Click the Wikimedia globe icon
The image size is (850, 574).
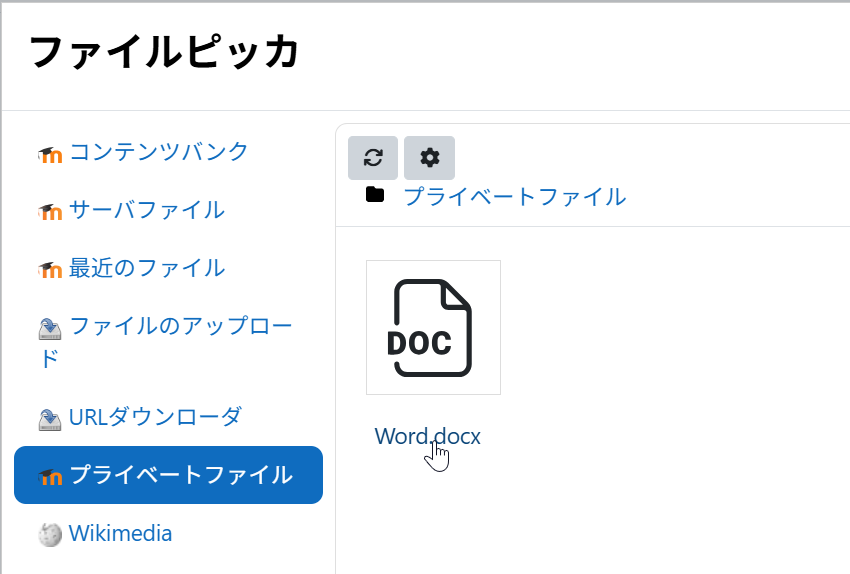(x=50, y=535)
